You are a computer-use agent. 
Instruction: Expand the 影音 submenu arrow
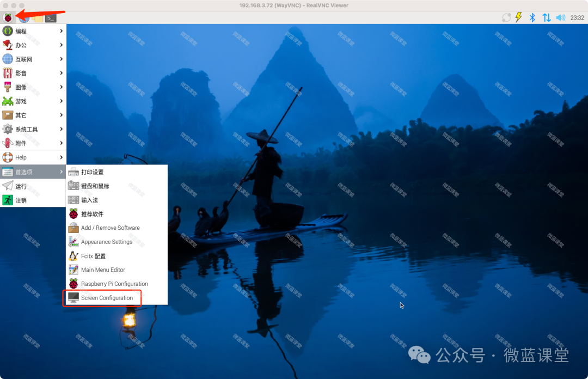(61, 73)
